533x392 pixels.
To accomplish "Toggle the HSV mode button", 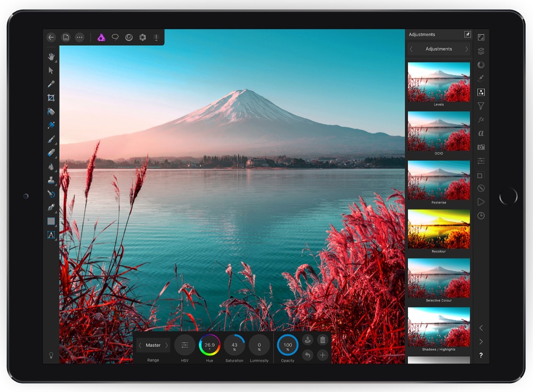I will pos(184,345).
